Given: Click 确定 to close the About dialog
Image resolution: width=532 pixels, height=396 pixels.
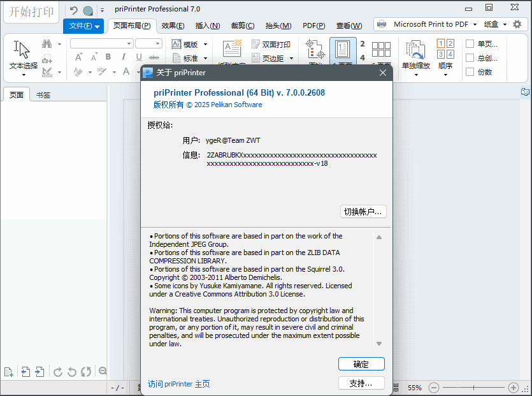Looking at the screenshot, I should (x=361, y=364).
